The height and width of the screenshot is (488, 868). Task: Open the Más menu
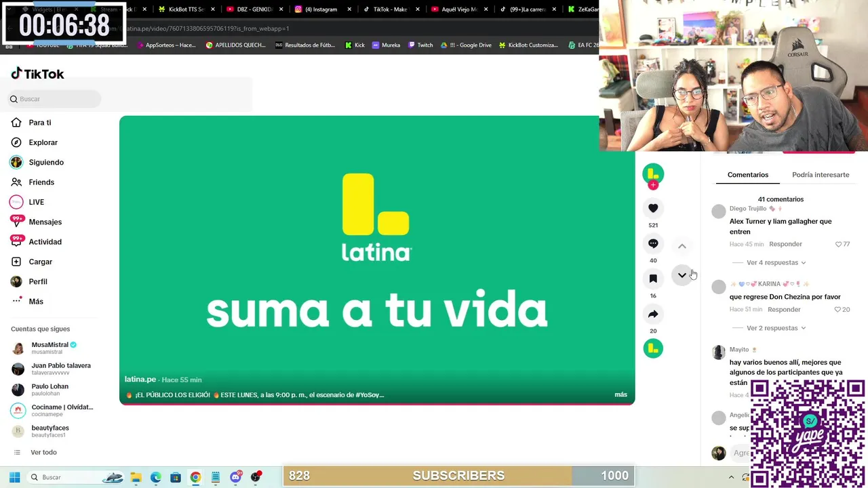[27, 302]
